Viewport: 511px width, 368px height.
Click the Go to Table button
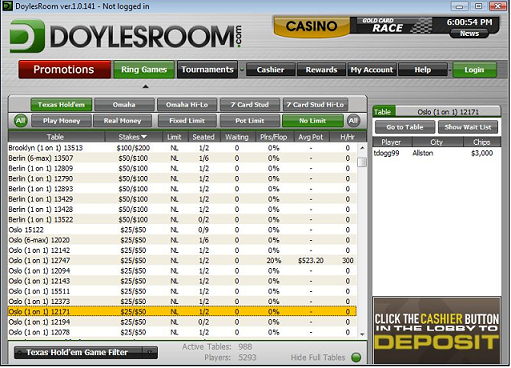pos(405,127)
